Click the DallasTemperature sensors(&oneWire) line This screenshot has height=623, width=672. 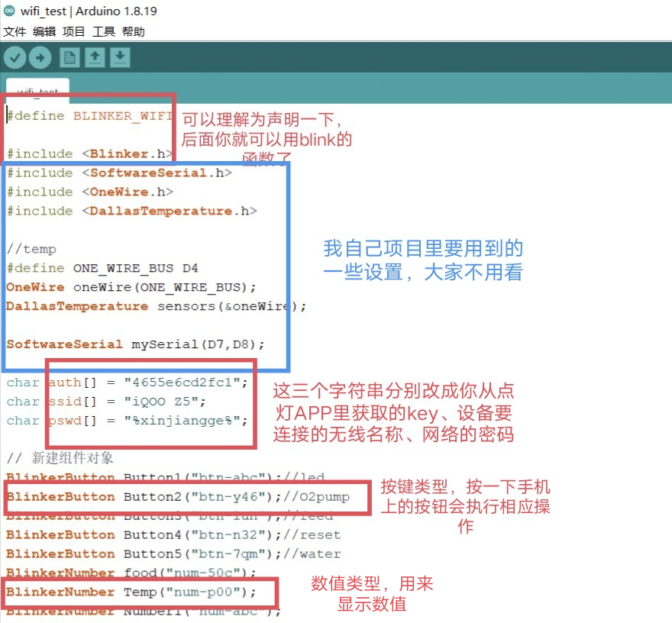[x=157, y=306]
